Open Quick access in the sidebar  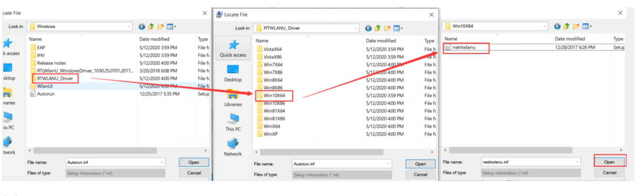click(x=233, y=48)
